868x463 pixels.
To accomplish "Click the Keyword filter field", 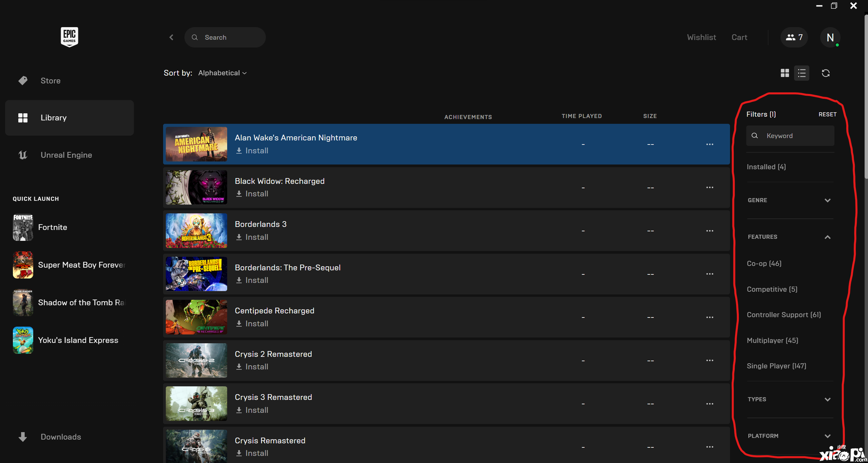I will coord(790,136).
